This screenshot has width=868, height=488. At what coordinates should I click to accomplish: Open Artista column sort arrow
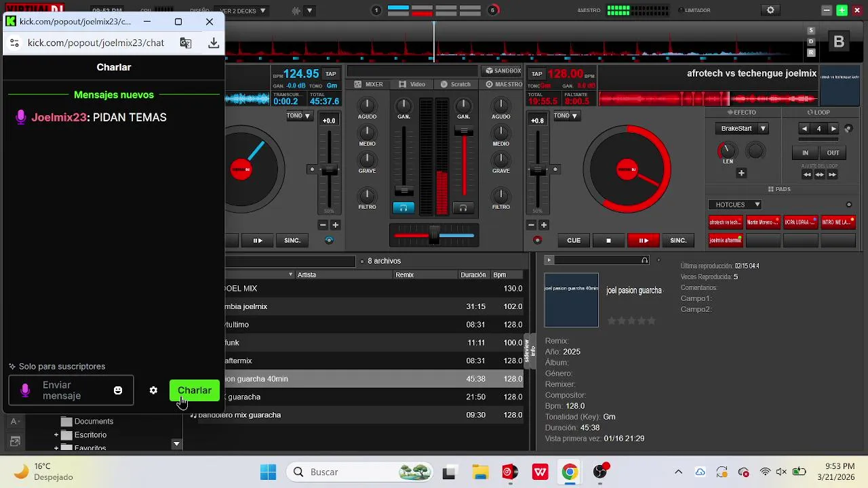291,275
